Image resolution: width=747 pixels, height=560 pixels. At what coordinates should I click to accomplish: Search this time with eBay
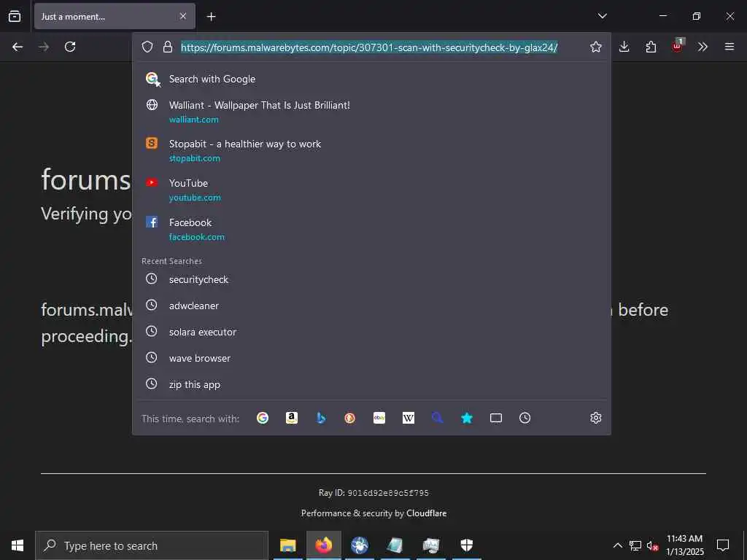click(x=379, y=418)
